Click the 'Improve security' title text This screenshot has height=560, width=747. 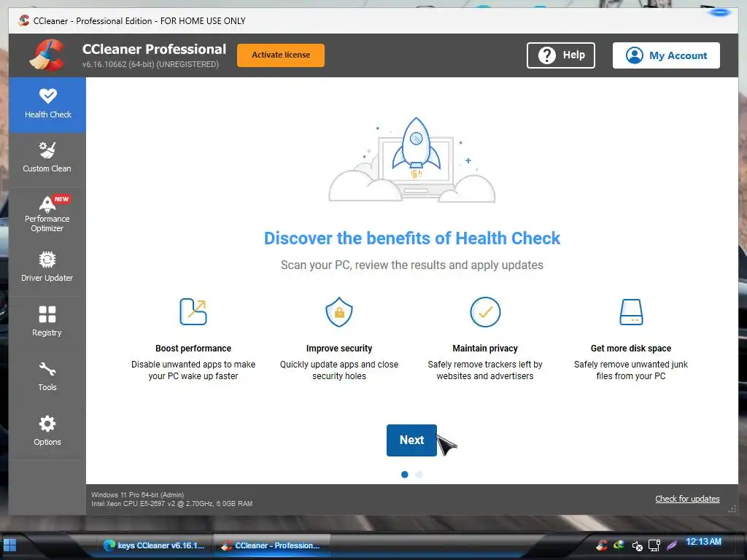339,348
